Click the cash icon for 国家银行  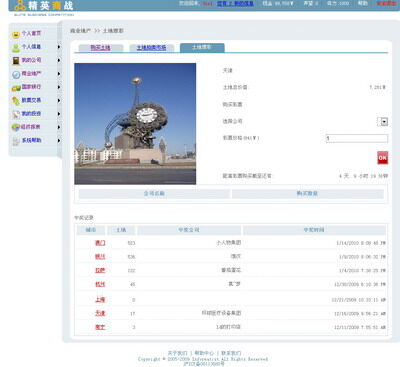[16, 88]
